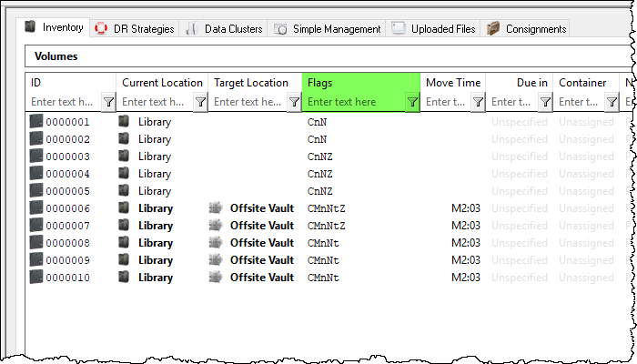This screenshot has height=364, width=637.
Task: Switch to the Data Clusters tab
Action: (x=223, y=29)
